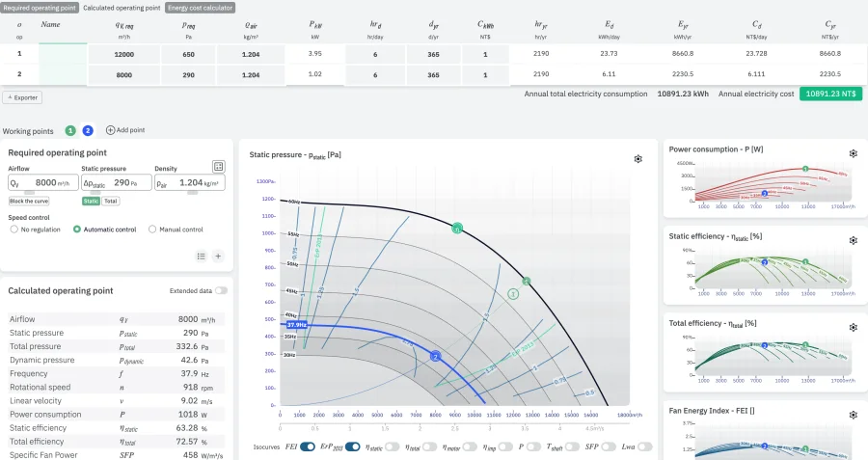Open Total efficiency chart settings gear

coord(854,327)
